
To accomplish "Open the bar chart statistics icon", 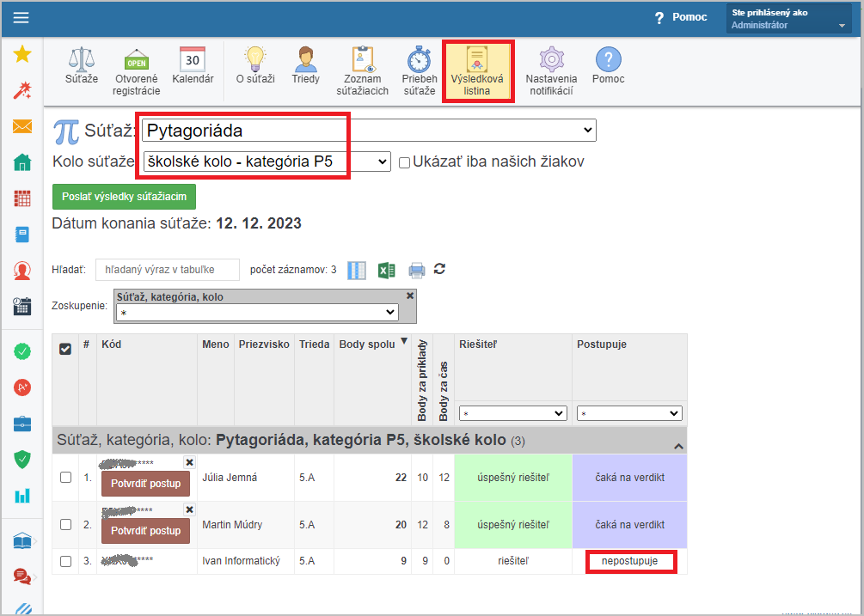I will (22, 496).
